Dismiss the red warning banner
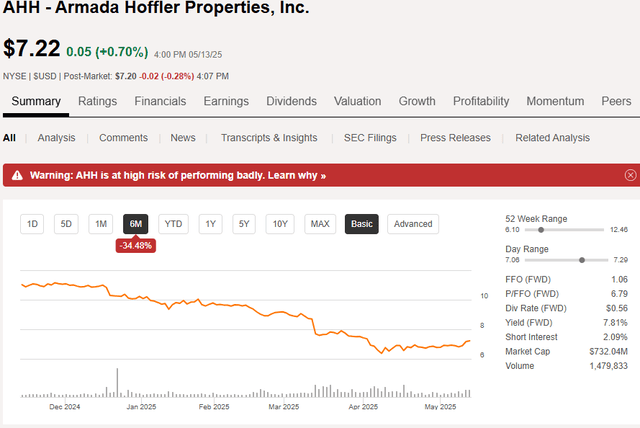This screenshot has height=428, width=640. click(x=630, y=175)
